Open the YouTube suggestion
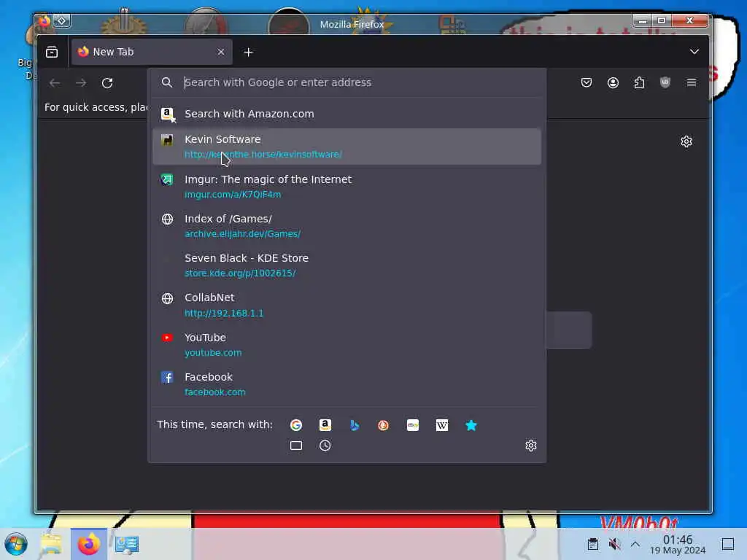This screenshot has width=747, height=560. (347, 344)
